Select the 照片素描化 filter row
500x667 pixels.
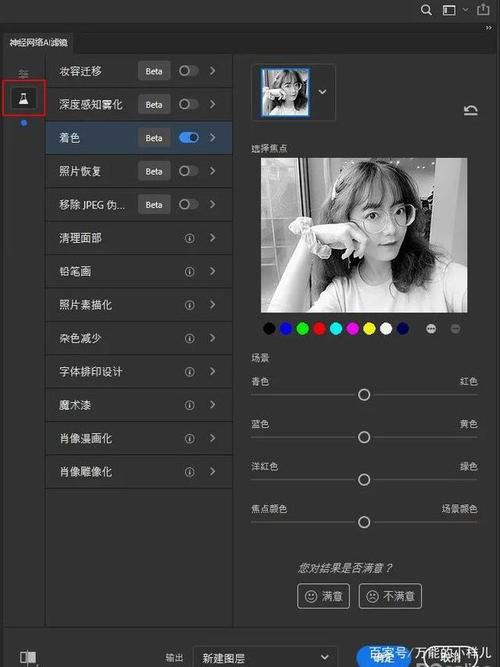(x=139, y=305)
